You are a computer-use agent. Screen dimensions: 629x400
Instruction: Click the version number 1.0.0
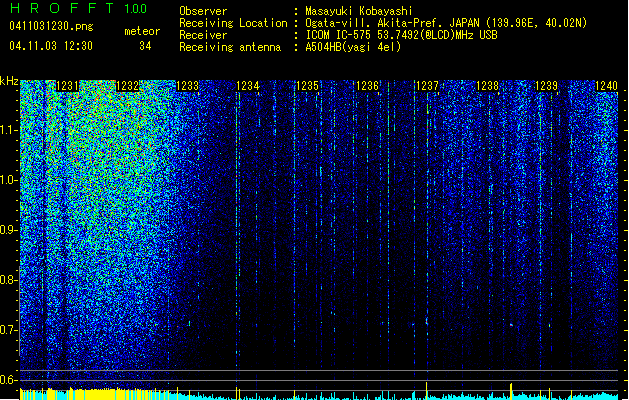135,8
